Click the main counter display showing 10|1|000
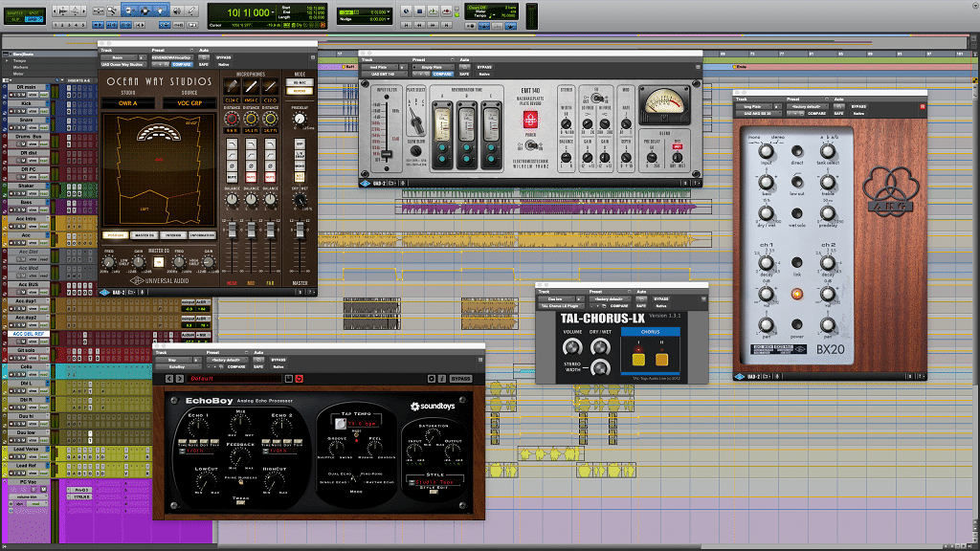980x551 pixels. pos(250,12)
